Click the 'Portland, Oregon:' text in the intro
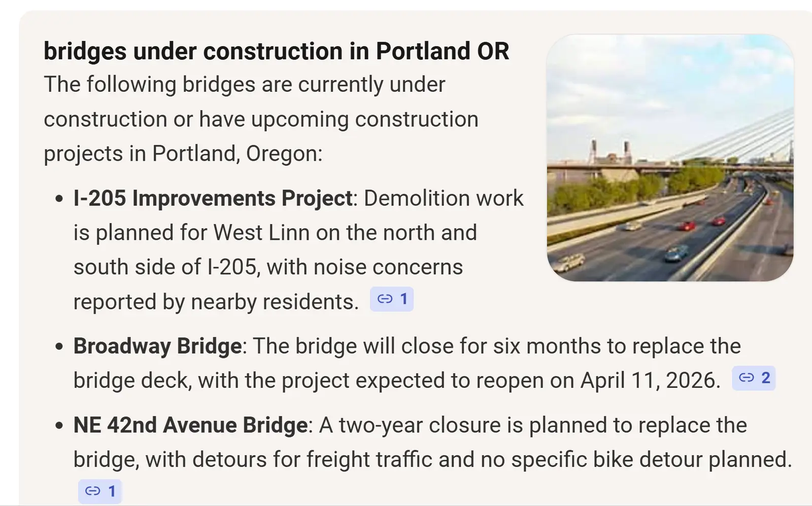 click(x=238, y=154)
